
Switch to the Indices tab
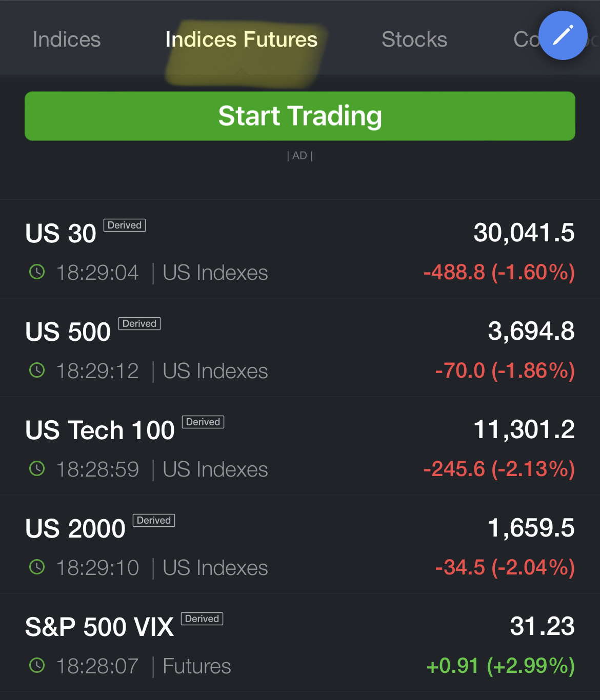coord(67,39)
